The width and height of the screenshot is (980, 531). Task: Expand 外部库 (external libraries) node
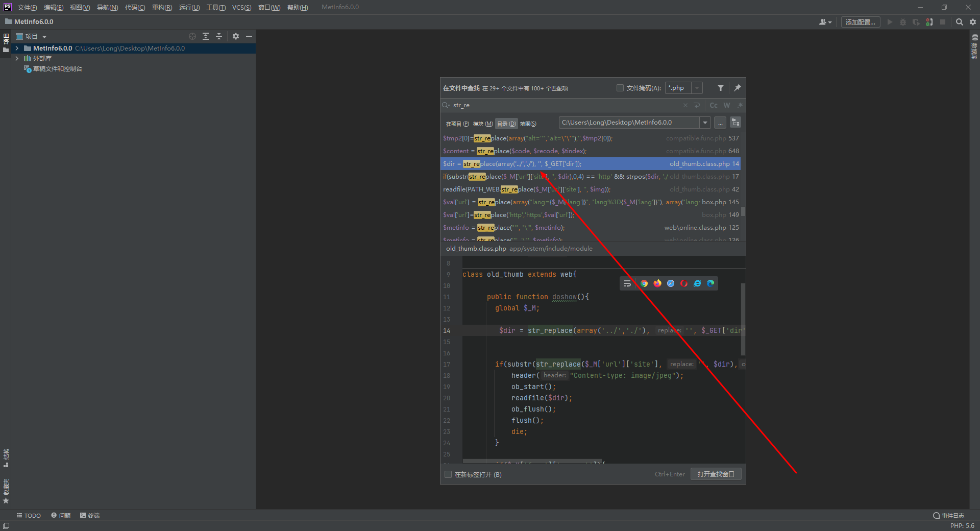17,58
